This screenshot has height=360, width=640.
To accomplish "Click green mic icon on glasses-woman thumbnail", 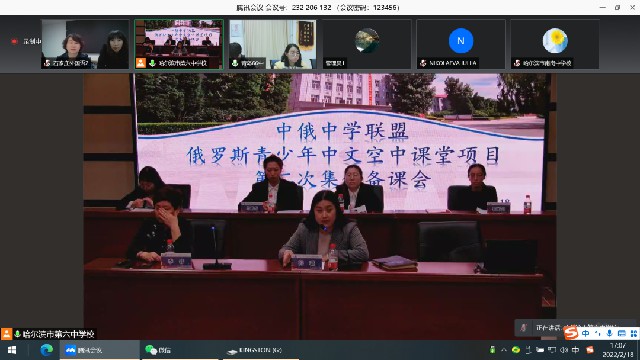I will pos(235,63).
